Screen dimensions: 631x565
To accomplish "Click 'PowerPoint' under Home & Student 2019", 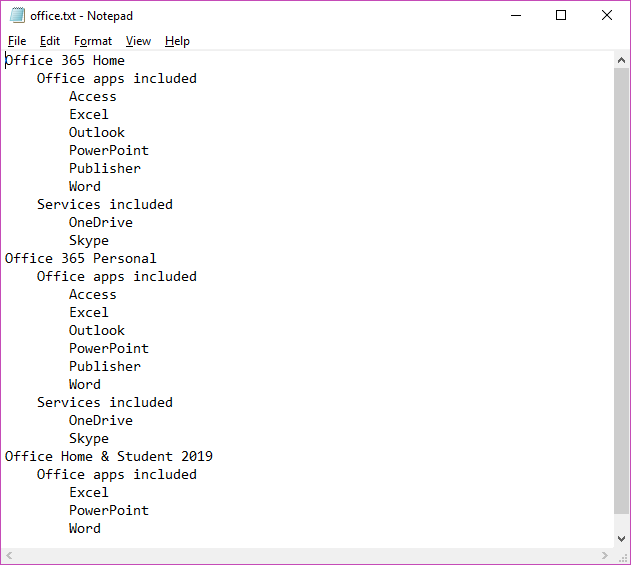I will pos(109,510).
